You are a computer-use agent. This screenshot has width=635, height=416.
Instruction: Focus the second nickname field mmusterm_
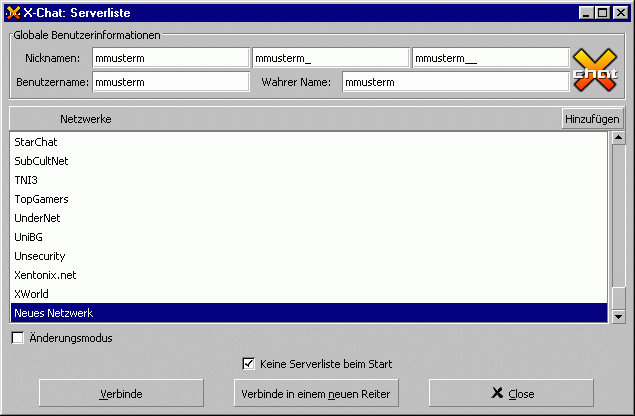(x=330, y=58)
